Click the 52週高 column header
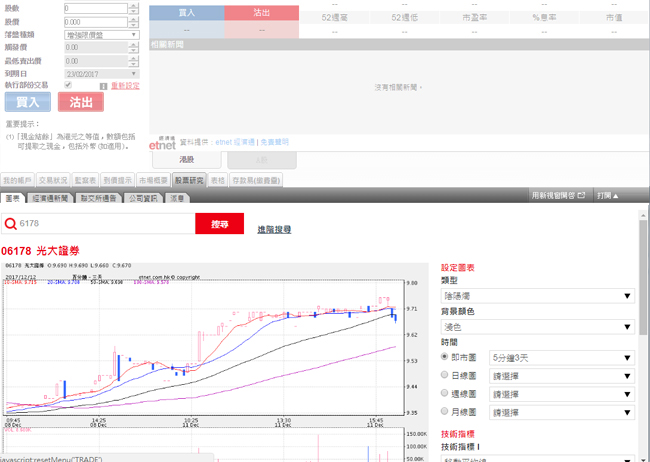Image resolution: width=650 pixels, height=462 pixels. 335,17
